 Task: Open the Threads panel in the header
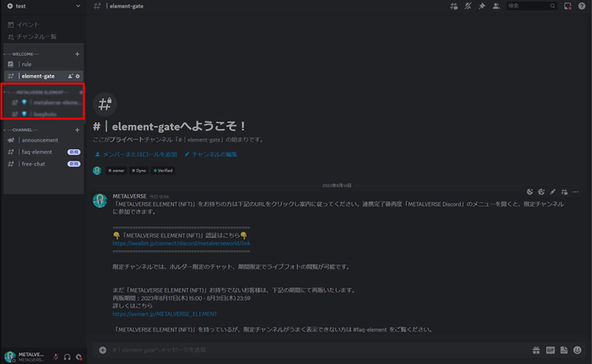tap(454, 6)
